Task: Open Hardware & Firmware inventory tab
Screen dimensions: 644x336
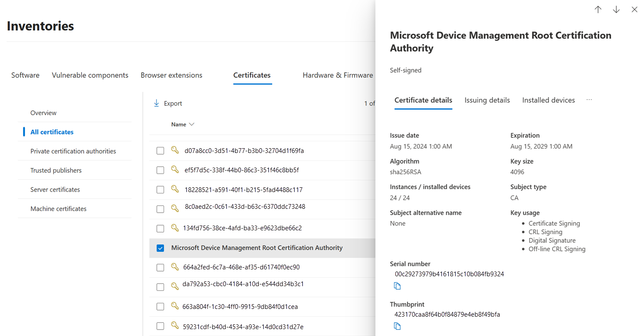Action: click(x=337, y=75)
